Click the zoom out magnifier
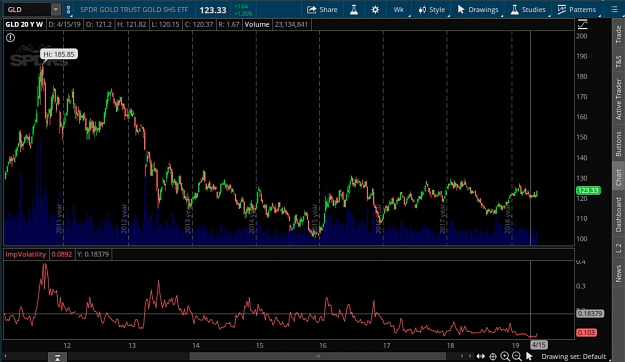Screen dimensions: 625x362 click(517, 356)
